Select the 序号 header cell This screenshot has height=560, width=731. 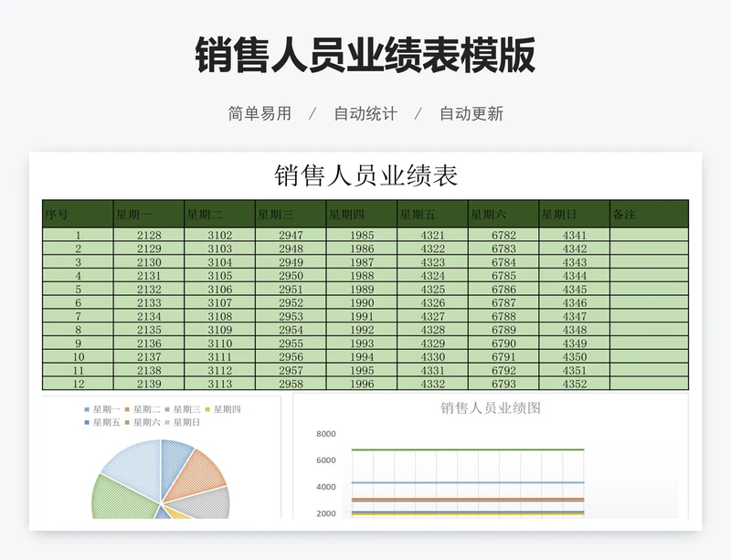(x=78, y=214)
